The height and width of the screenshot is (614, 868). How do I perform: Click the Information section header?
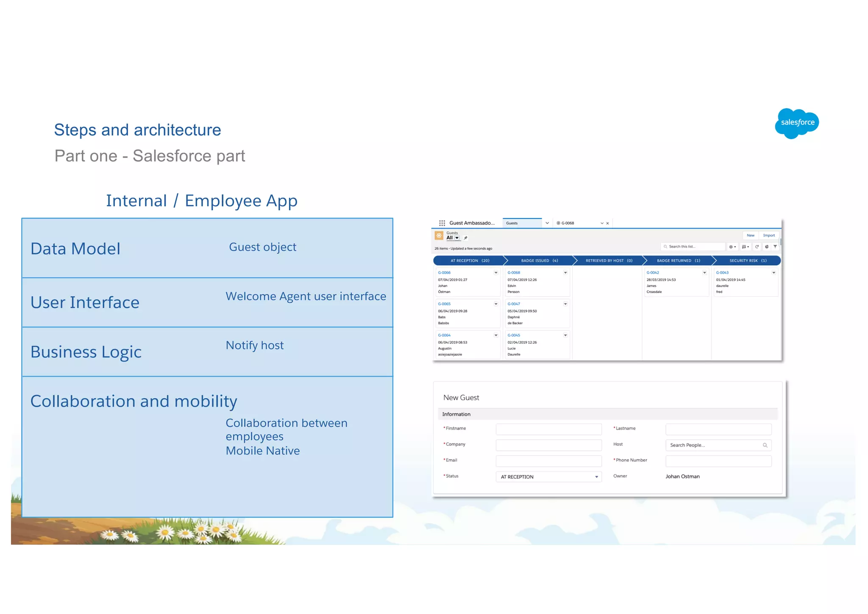coord(607,414)
